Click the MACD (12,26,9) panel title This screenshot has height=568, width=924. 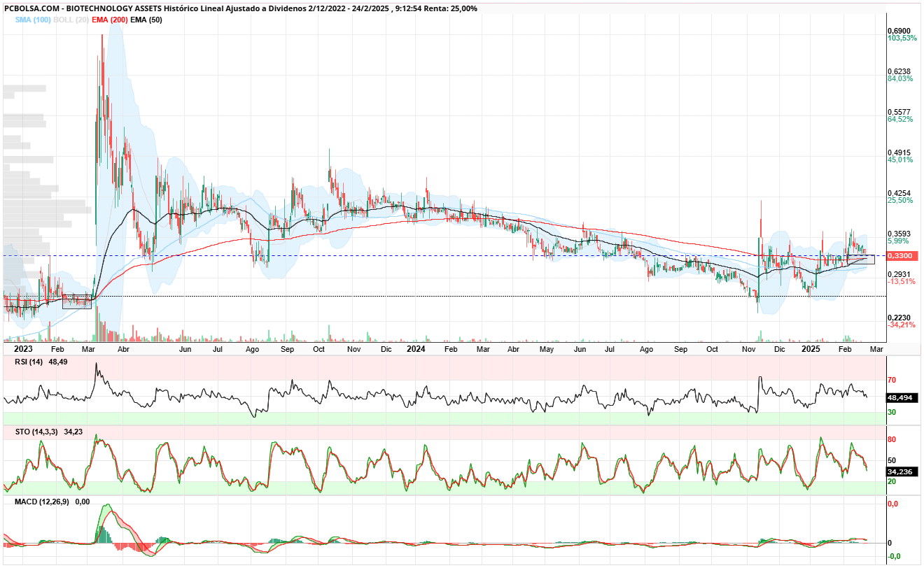[43, 502]
